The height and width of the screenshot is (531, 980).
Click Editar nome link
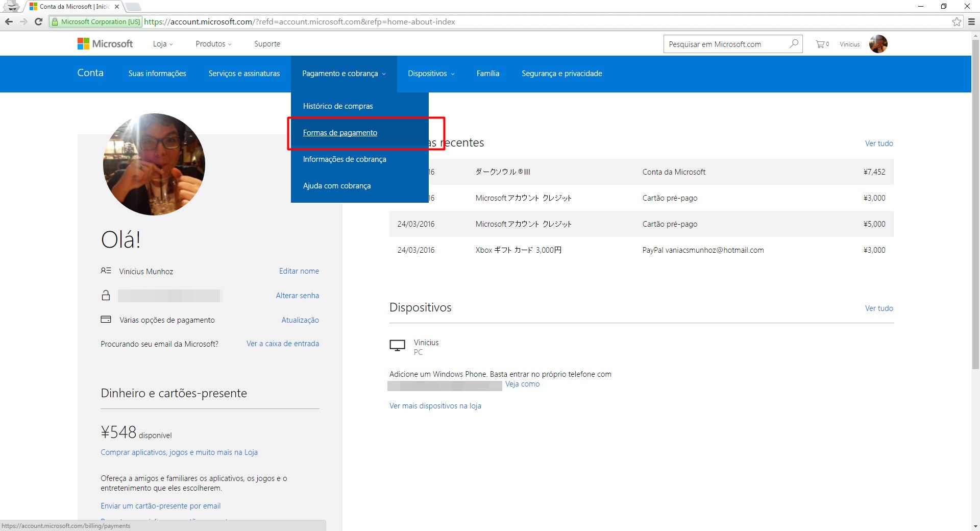pyautogui.click(x=299, y=271)
